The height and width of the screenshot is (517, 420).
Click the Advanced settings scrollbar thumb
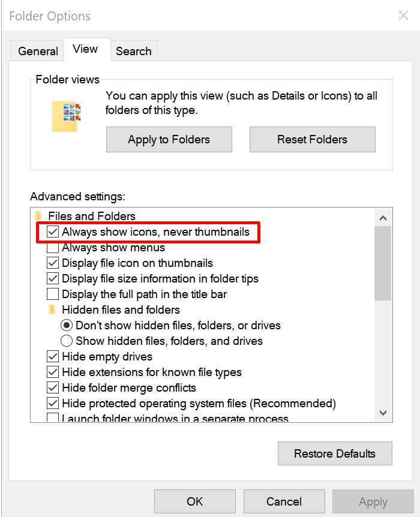click(383, 263)
